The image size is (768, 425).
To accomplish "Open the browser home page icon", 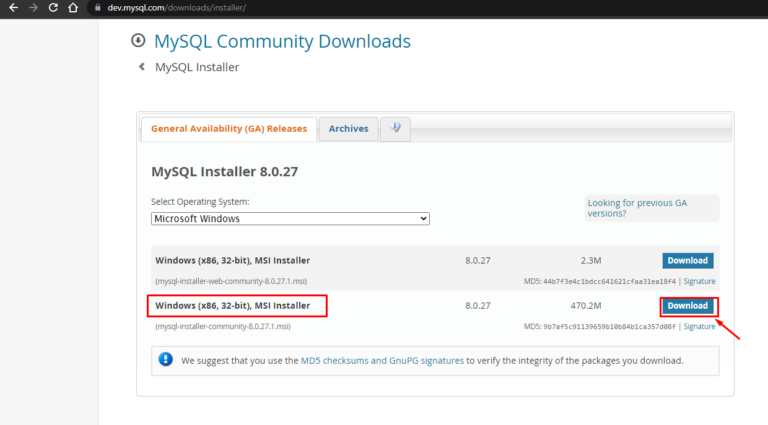I will click(x=73, y=8).
